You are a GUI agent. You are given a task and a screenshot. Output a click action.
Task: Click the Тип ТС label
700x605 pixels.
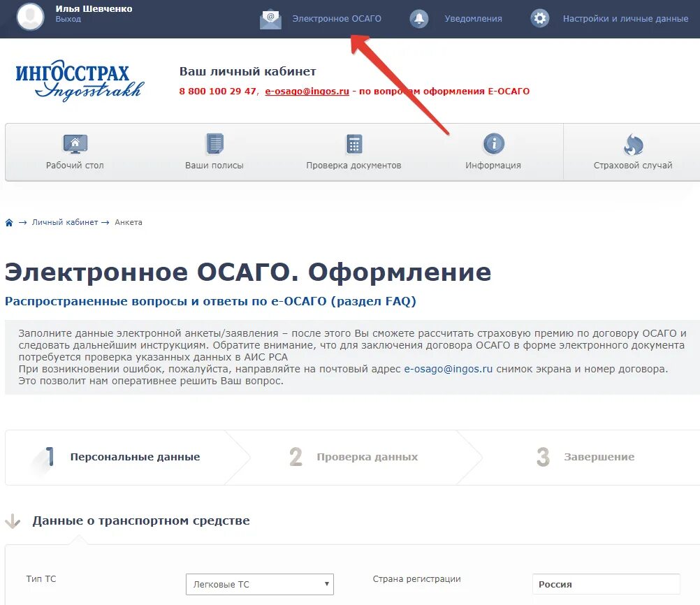pos(41,578)
